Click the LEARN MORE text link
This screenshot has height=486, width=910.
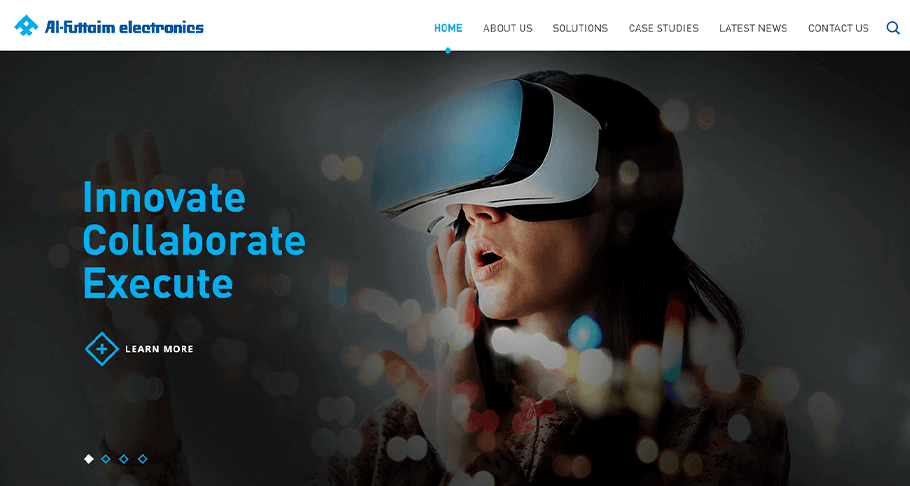160,349
